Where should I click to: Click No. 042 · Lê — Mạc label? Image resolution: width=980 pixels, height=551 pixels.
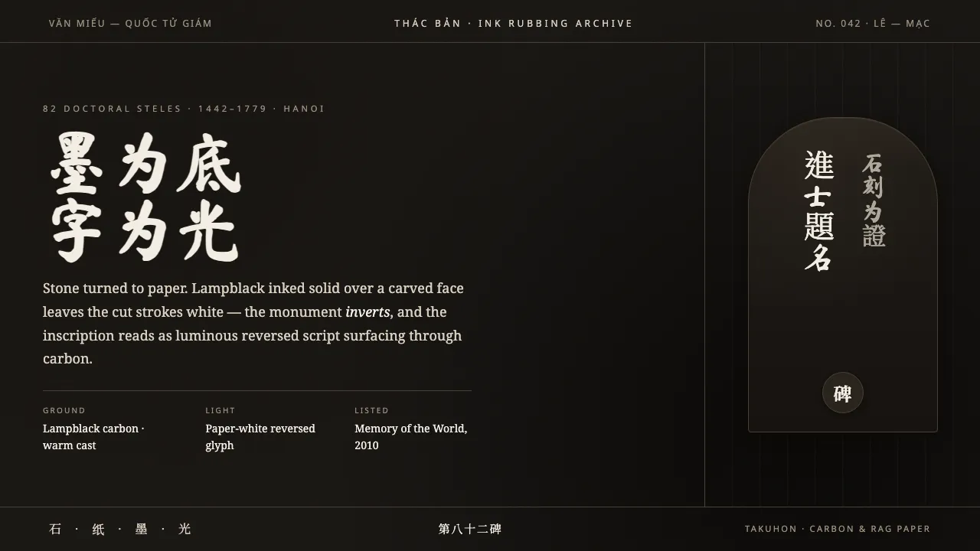(873, 24)
